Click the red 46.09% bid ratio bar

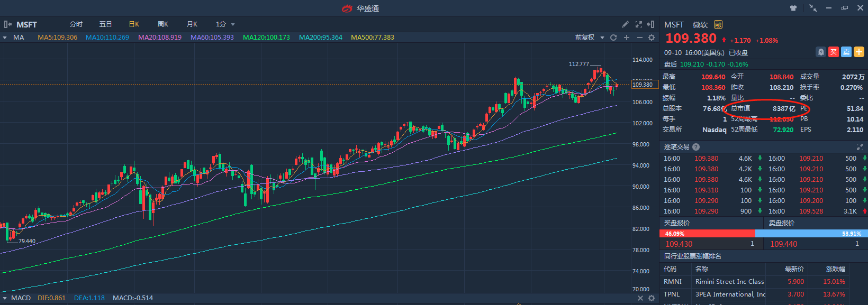pos(707,234)
